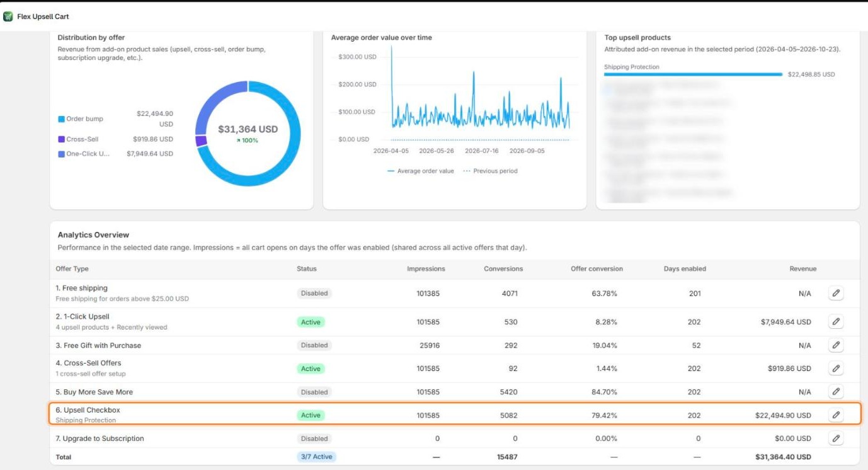Image resolution: width=868 pixels, height=470 pixels.
Task: Click the $919.86 USD revenue in Cross-Sell Offers row
Action: pyautogui.click(x=790, y=369)
